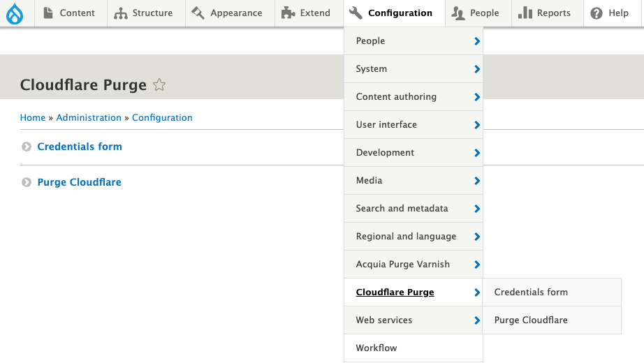644x363 pixels.
Task: Select Web services menu entry
Action: point(414,320)
